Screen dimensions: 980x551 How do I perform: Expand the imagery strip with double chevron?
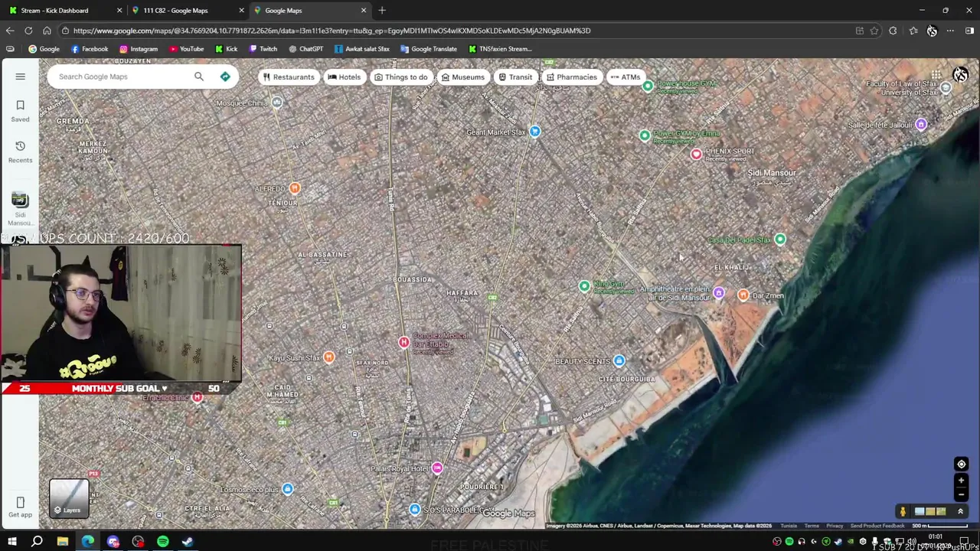960,511
